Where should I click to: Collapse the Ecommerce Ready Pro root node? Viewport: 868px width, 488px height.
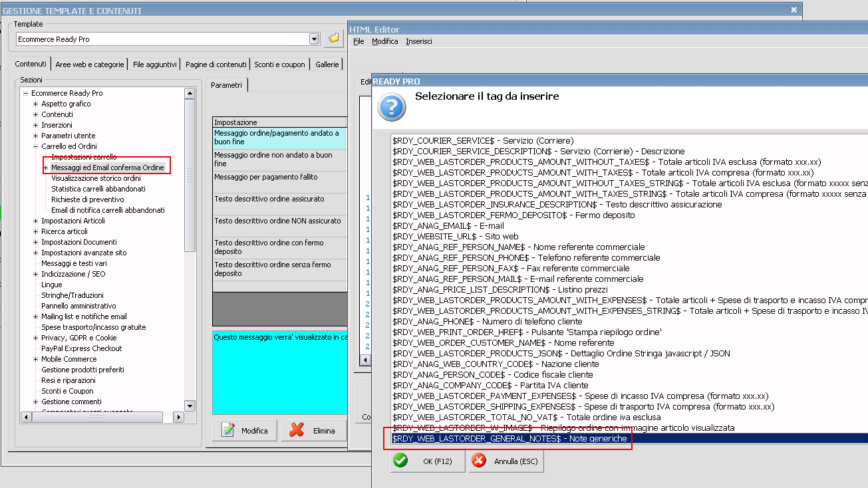tap(25, 93)
